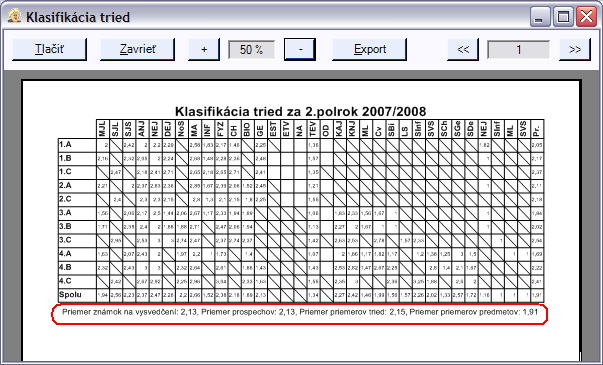603x365 pixels.
Task: Click the Tlačiť print button
Action: 49,49
